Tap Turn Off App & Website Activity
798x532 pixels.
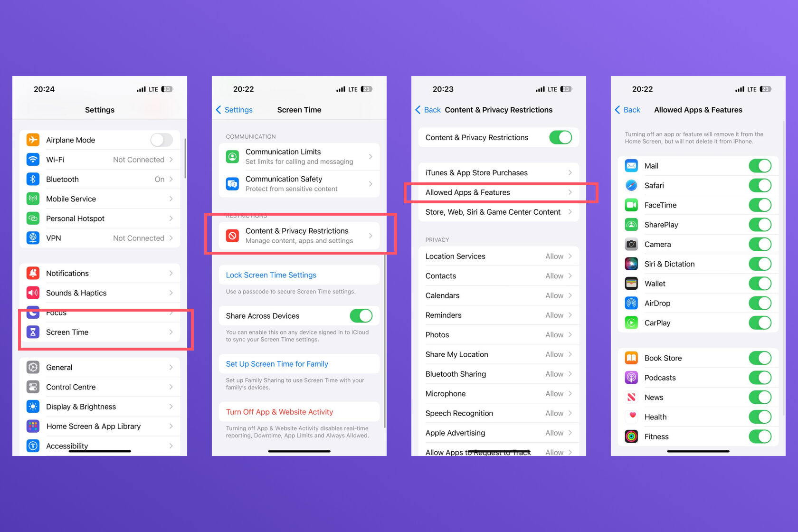pyautogui.click(x=279, y=412)
